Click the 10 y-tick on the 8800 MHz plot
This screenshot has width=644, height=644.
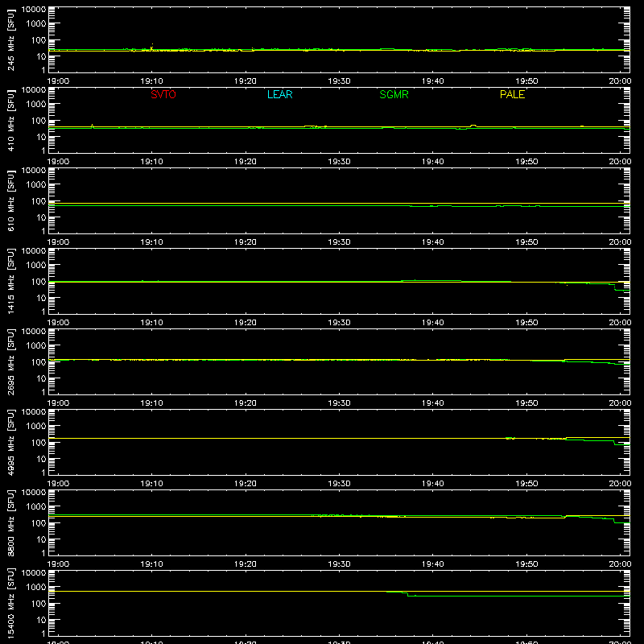coord(42,539)
